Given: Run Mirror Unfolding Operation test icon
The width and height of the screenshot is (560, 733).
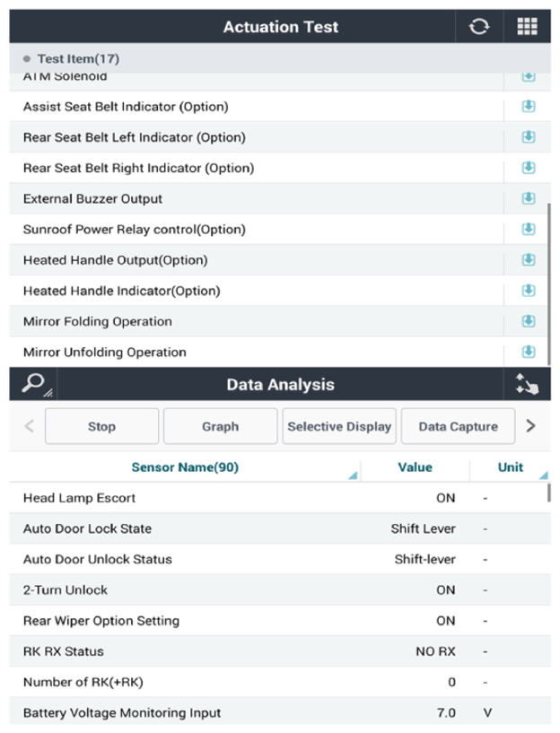Looking at the screenshot, I should (529, 352).
